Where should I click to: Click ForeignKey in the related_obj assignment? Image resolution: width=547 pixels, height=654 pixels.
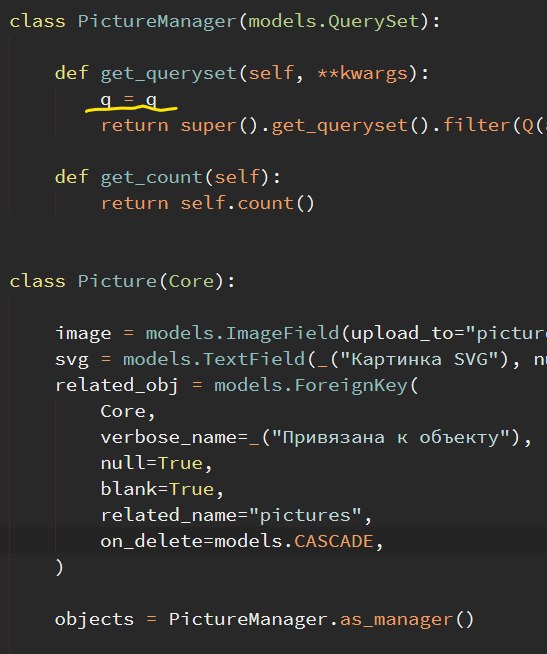coord(351,386)
